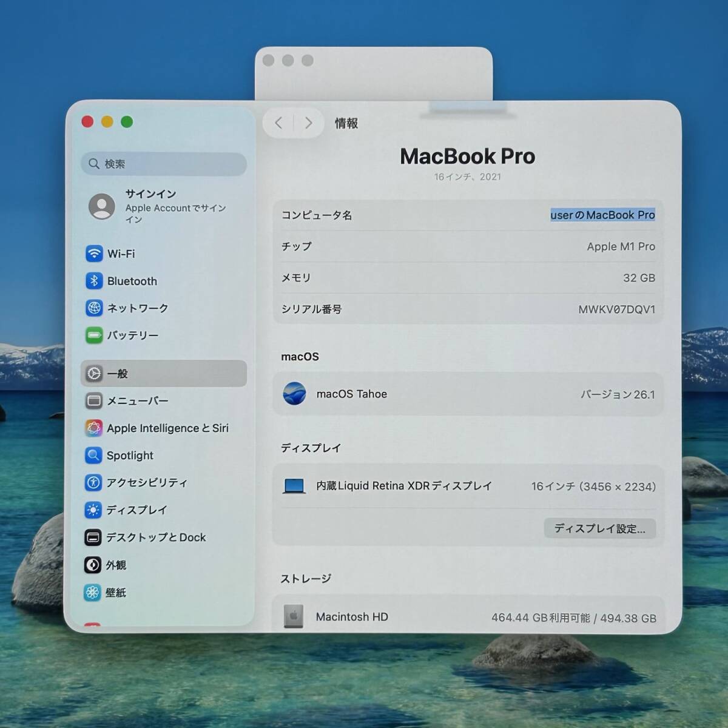
Task: Click the macOS Tahoe version row
Action: point(468,394)
